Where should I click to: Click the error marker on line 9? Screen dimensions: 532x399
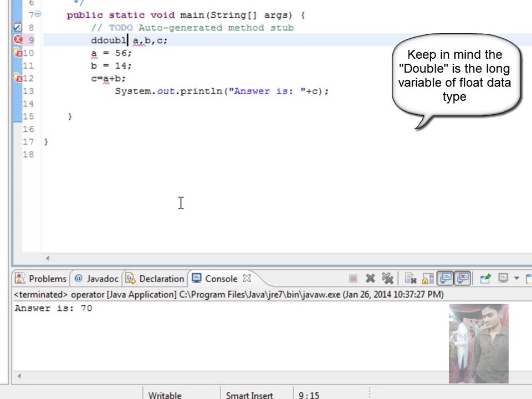(18, 40)
